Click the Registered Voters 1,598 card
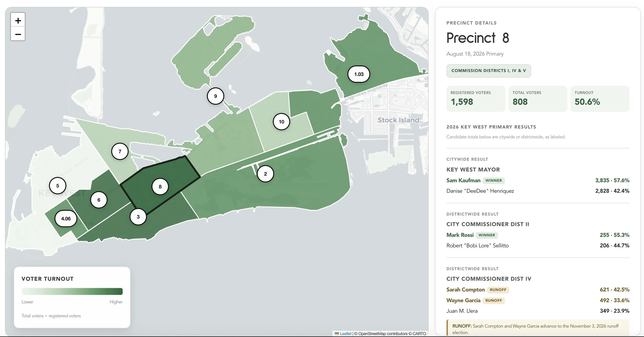The image size is (644, 337). [476, 99]
